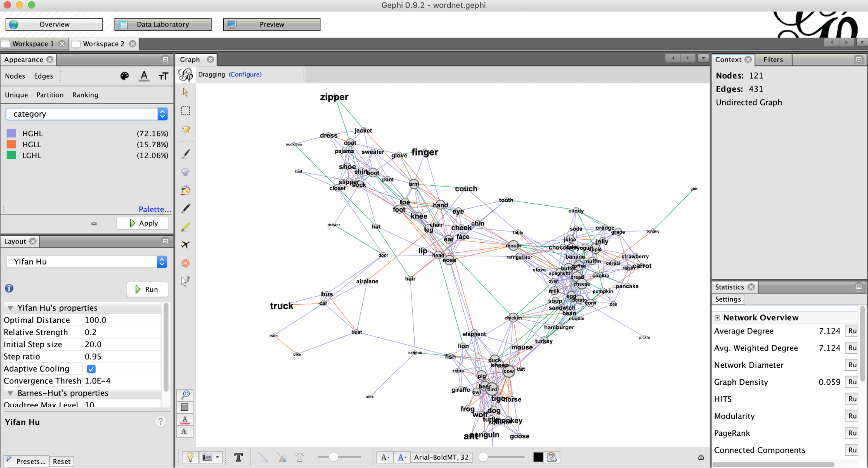This screenshot has width=868, height=468.
Task: Open the Unique tab
Action: tap(17, 95)
